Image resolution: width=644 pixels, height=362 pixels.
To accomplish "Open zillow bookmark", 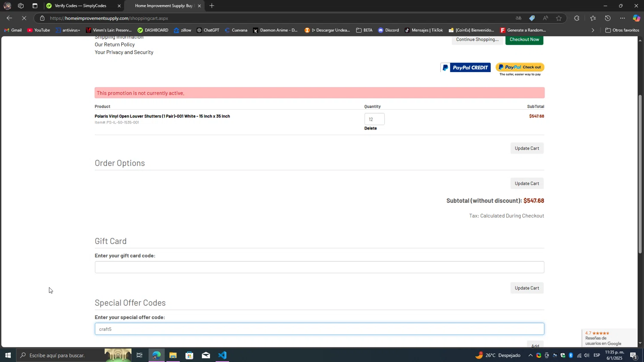I will click(182, 30).
